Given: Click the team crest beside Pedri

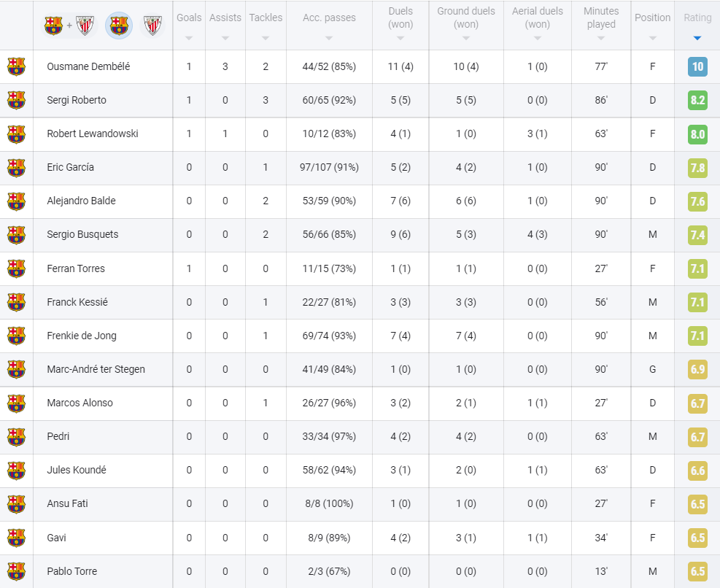Looking at the screenshot, I should pyautogui.click(x=16, y=437).
